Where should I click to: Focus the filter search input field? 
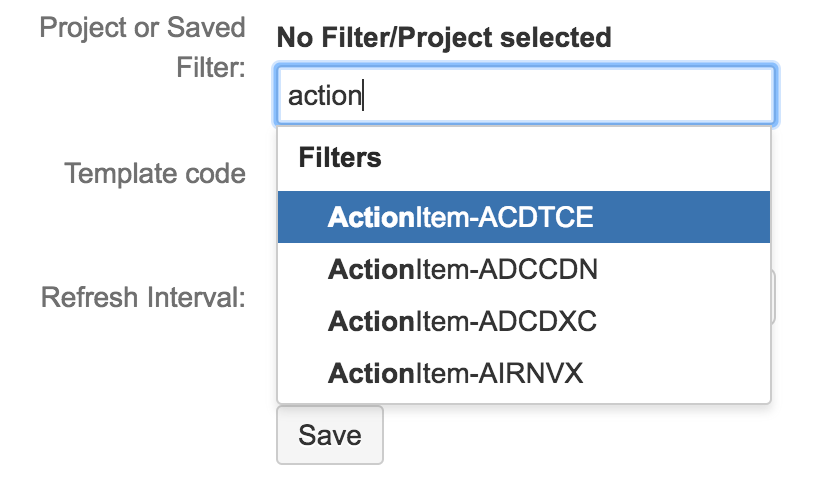click(526, 96)
